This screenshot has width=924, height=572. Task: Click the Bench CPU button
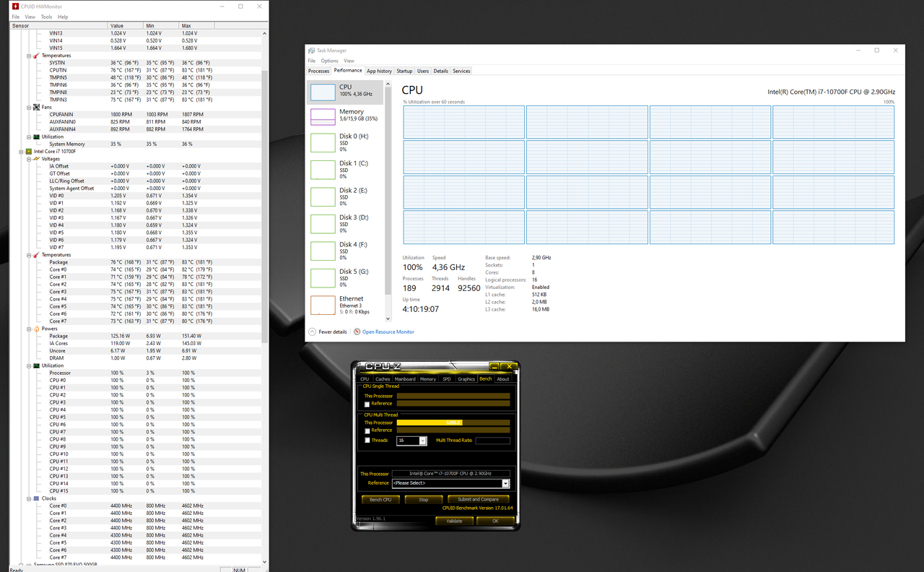tap(380, 499)
